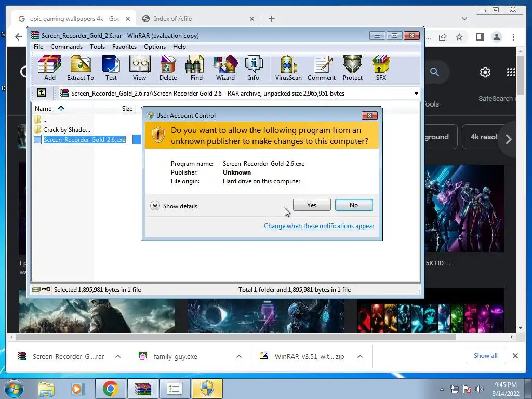Close the Chrome downloads bar
The height and width of the screenshot is (399, 532).
pos(515,356)
